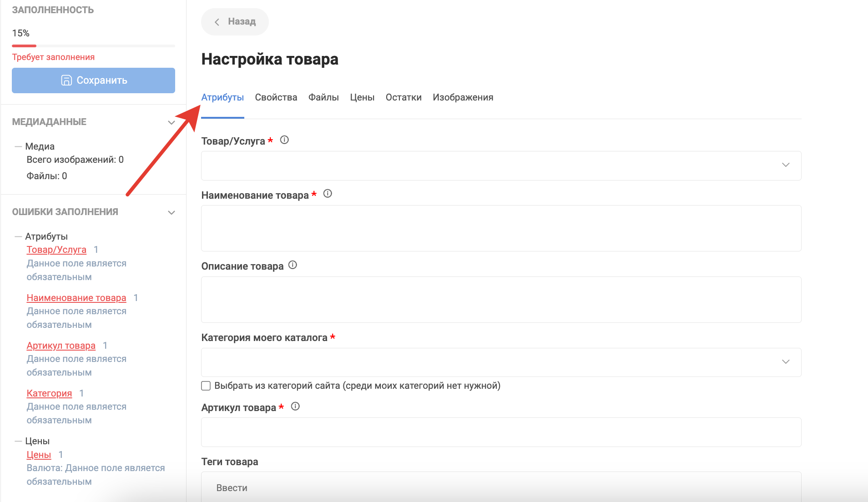Follow the Артикул товара error link
The image size is (868, 502).
(61, 346)
